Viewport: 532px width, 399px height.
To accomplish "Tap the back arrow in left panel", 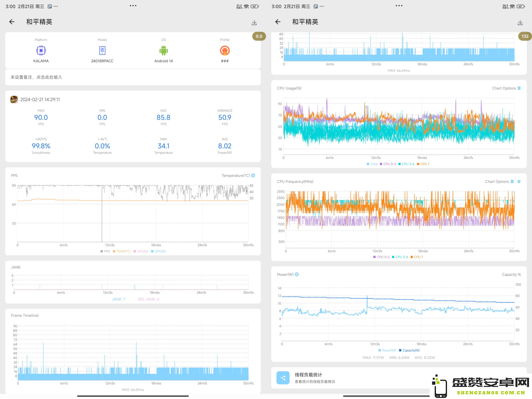I will click(x=12, y=22).
